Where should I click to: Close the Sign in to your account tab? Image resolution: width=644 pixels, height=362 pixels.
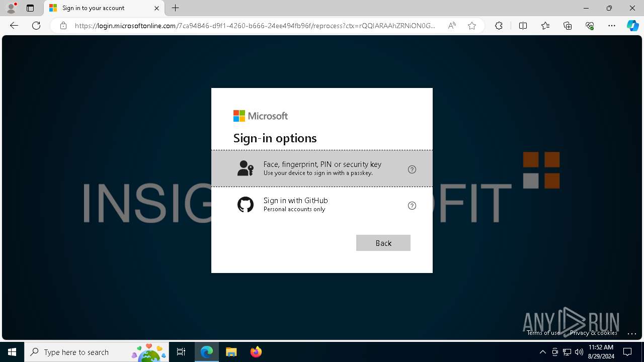coord(156,8)
